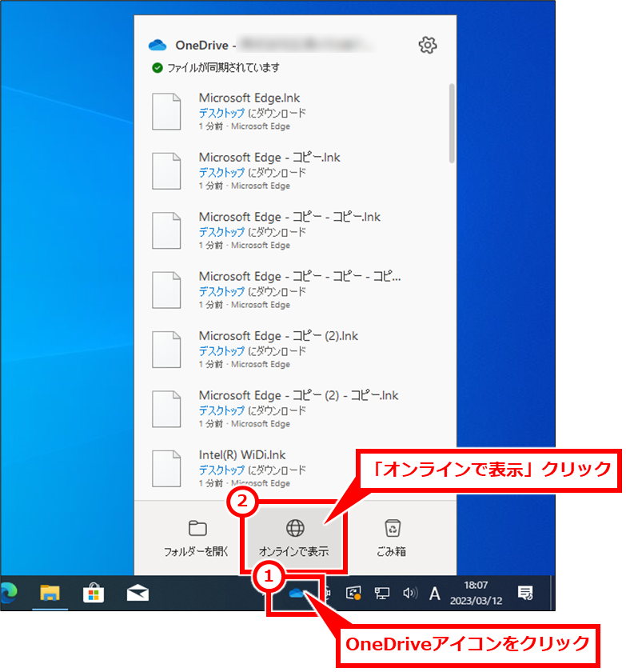Follow デスクトップ link under Microsoft Edge - コピー.lnk
This screenshot has height=672, width=626.
221,173
